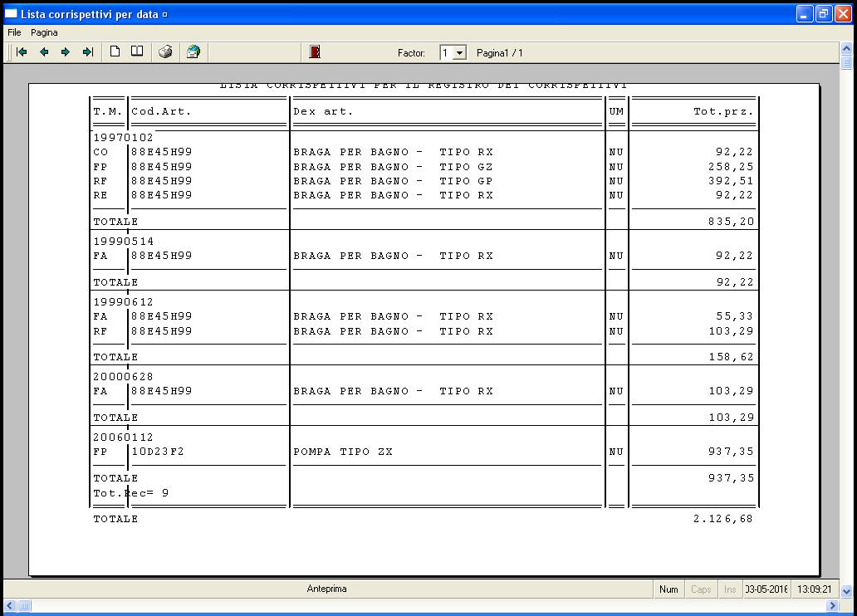
Task: Switch to two-page book view icon
Action: coord(137,52)
